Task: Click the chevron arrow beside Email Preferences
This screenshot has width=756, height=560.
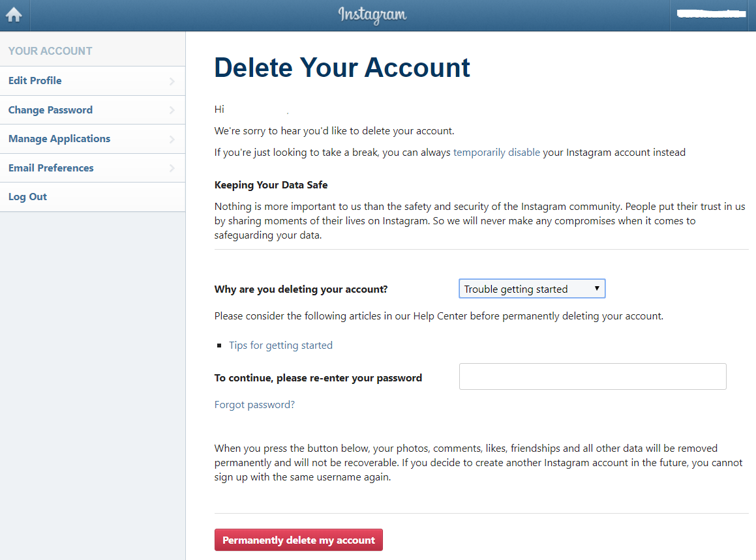Action: point(172,168)
